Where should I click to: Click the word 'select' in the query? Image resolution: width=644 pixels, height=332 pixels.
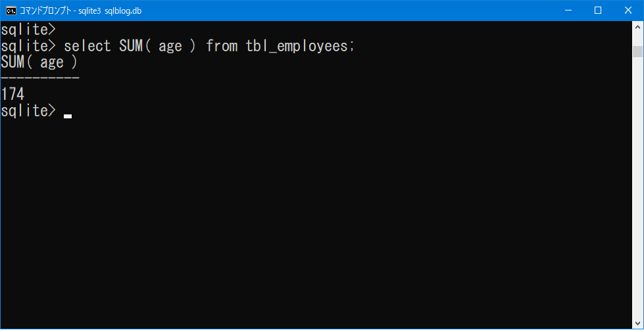click(x=87, y=46)
